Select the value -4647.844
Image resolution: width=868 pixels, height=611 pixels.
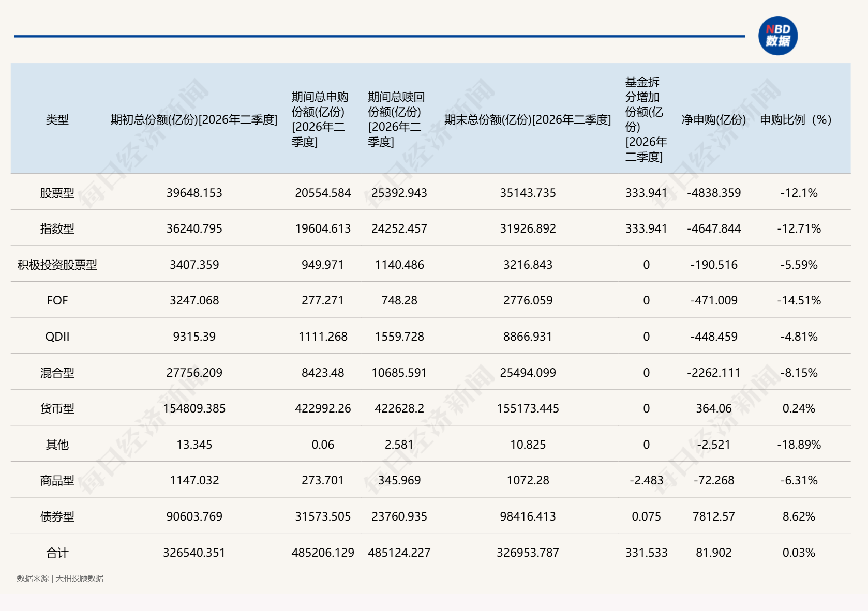point(714,228)
